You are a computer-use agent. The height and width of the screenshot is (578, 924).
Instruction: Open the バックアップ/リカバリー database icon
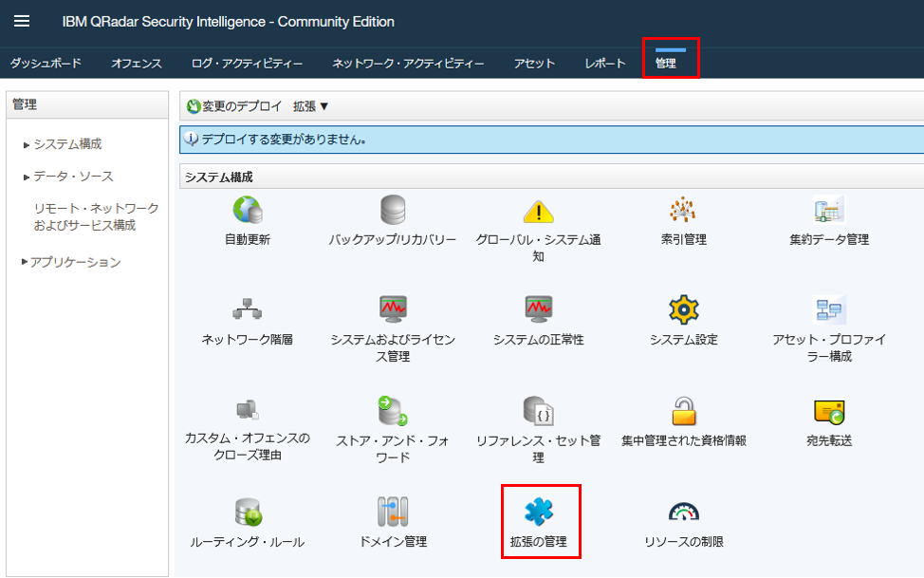coord(393,210)
